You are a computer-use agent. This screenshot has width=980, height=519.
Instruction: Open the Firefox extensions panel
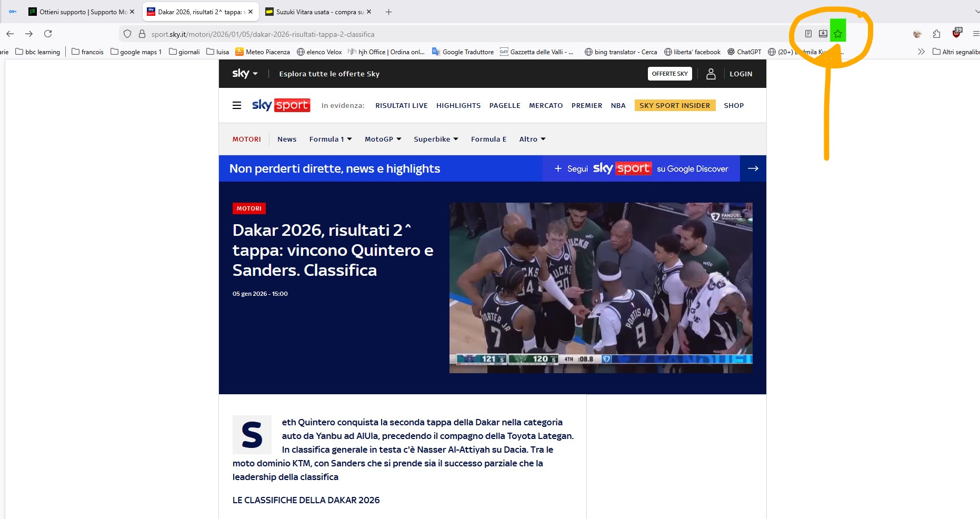point(936,34)
